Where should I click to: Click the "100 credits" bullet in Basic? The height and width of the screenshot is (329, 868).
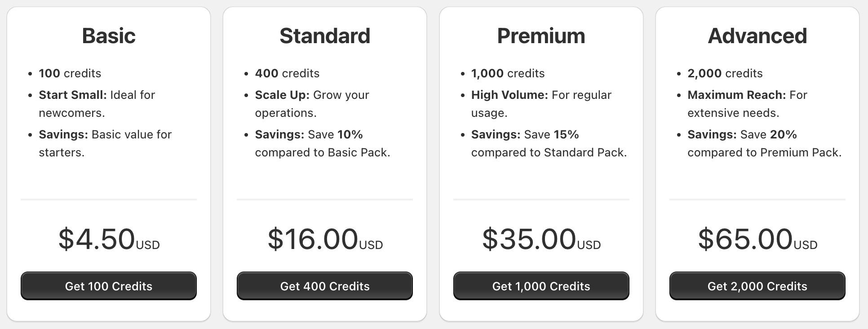[70, 73]
